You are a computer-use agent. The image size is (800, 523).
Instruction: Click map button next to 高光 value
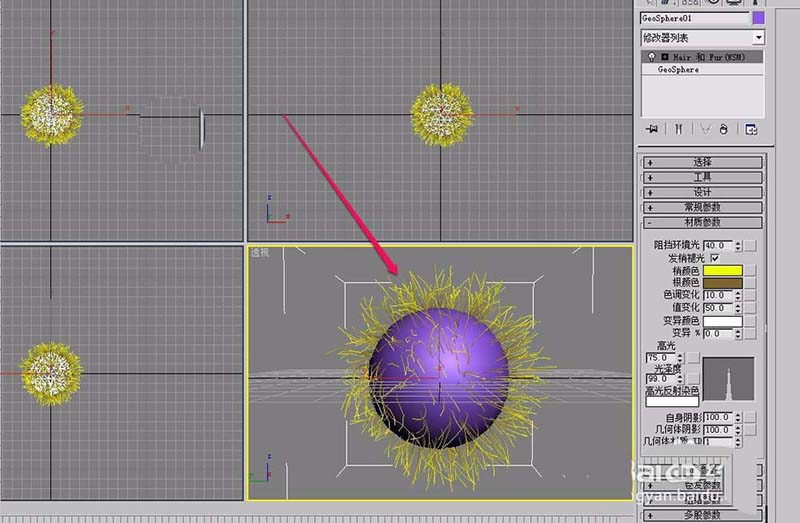tap(693, 358)
